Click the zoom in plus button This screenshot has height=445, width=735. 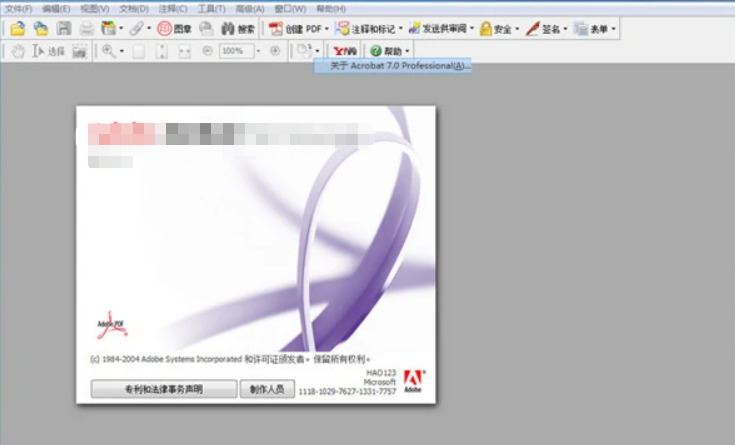pos(275,51)
